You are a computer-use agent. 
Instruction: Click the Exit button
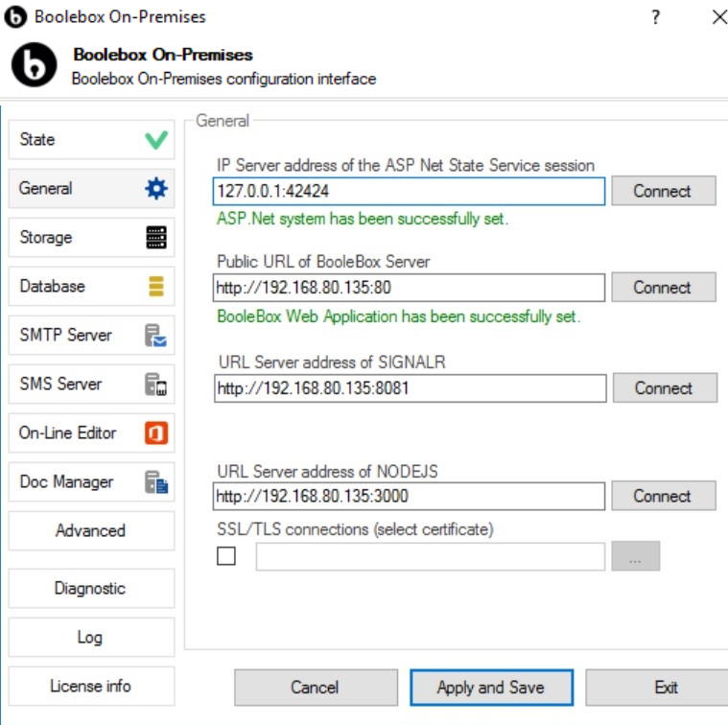(659, 688)
